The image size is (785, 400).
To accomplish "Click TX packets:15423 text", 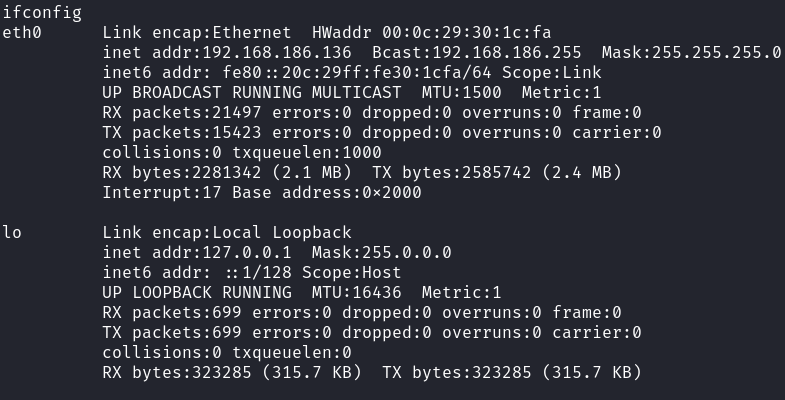I will point(182,133).
